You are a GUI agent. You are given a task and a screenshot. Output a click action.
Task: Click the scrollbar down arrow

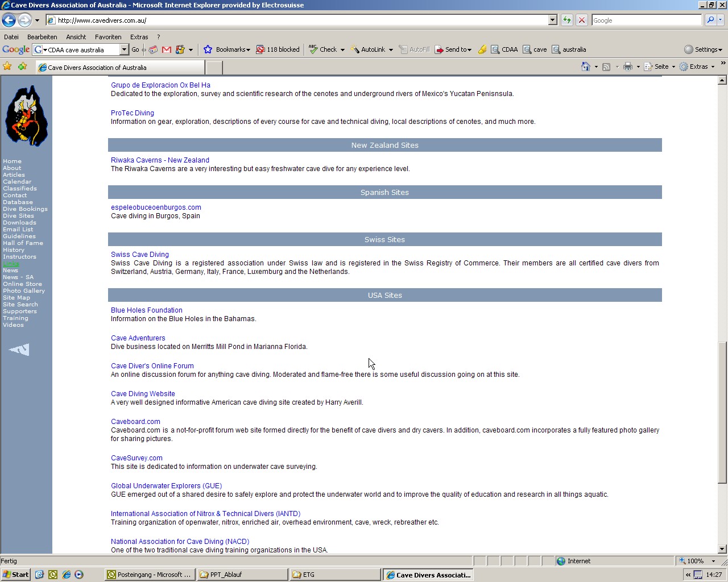722,549
